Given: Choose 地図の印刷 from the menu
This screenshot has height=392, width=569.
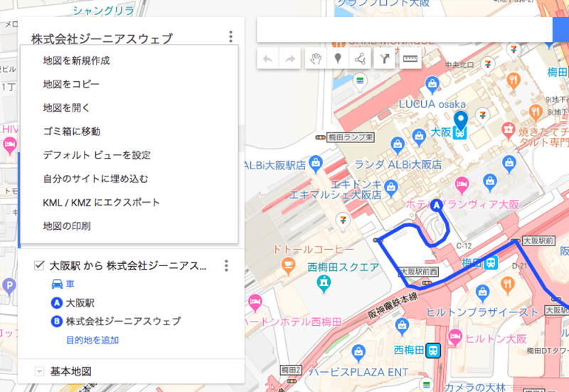Looking at the screenshot, I should (x=129, y=226).
